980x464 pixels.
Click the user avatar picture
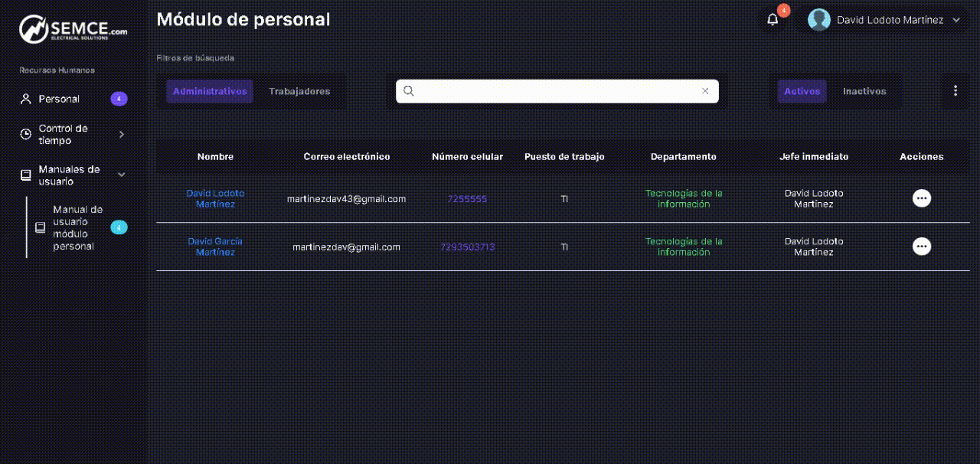coord(818,20)
